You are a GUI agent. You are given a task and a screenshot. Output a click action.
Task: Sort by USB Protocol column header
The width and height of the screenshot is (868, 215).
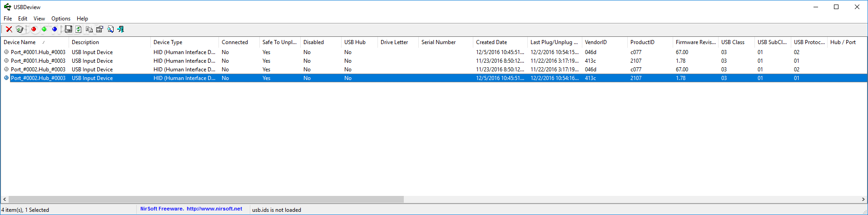(x=809, y=42)
